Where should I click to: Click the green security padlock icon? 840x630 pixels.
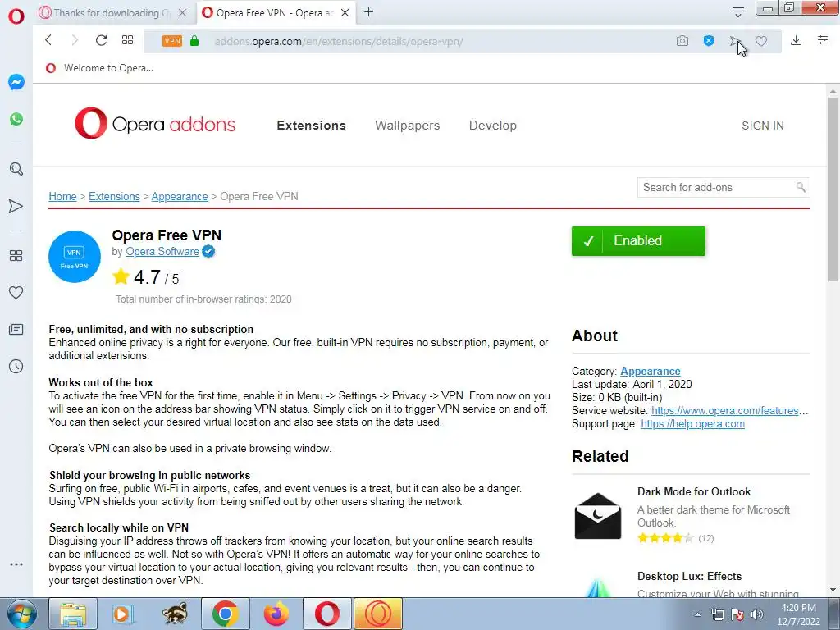coord(194,41)
